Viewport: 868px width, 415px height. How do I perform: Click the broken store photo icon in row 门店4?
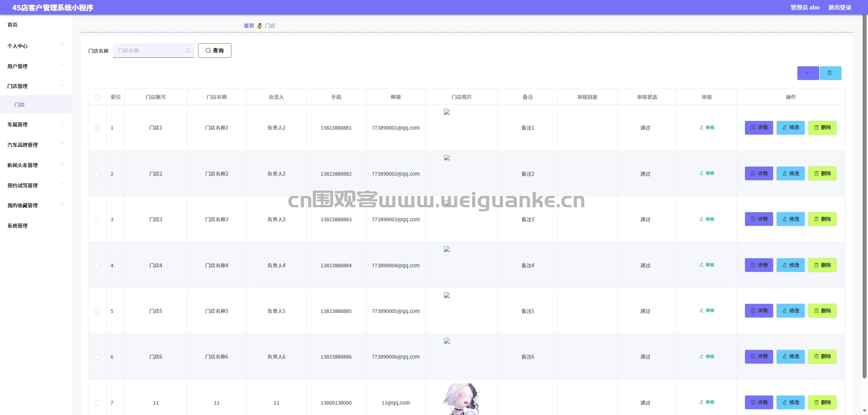coord(447,249)
